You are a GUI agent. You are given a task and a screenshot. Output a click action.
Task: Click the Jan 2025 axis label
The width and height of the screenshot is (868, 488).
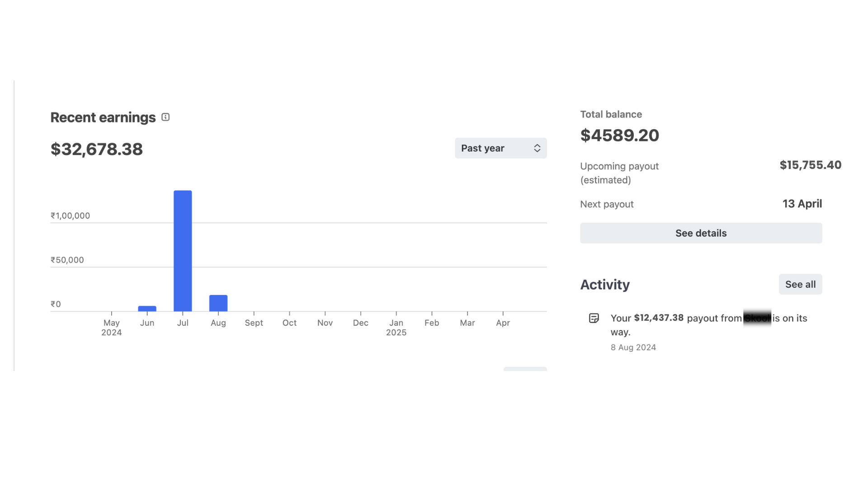tap(396, 328)
